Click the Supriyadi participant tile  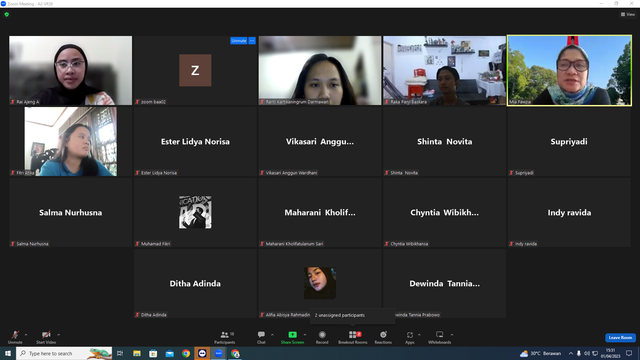[569, 142]
